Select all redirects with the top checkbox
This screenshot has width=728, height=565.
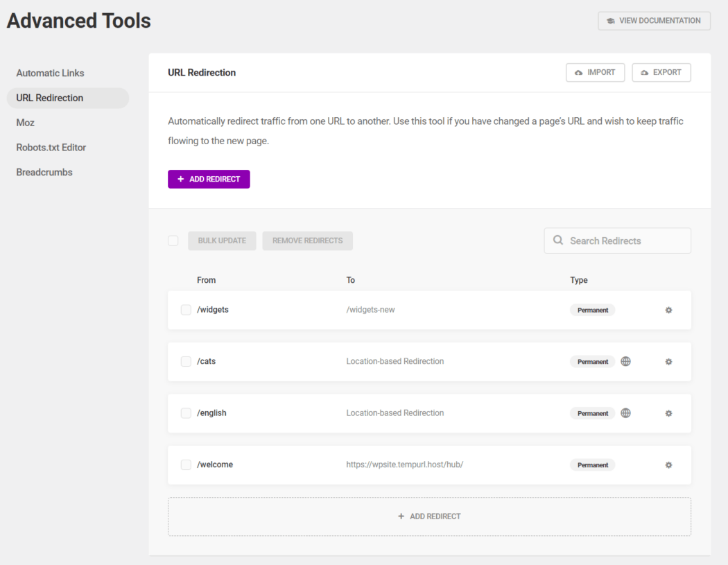pyautogui.click(x=173, y=241)
